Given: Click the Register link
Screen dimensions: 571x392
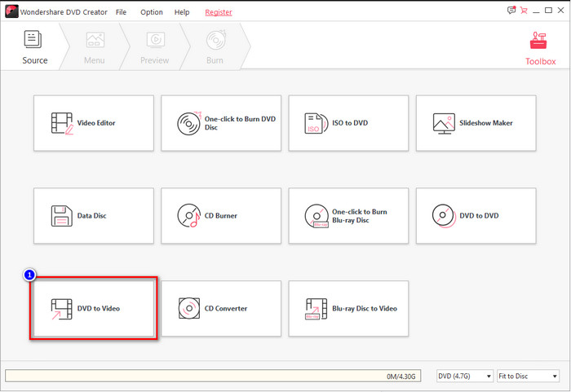Looking at the screenshot, I should 219,12.
